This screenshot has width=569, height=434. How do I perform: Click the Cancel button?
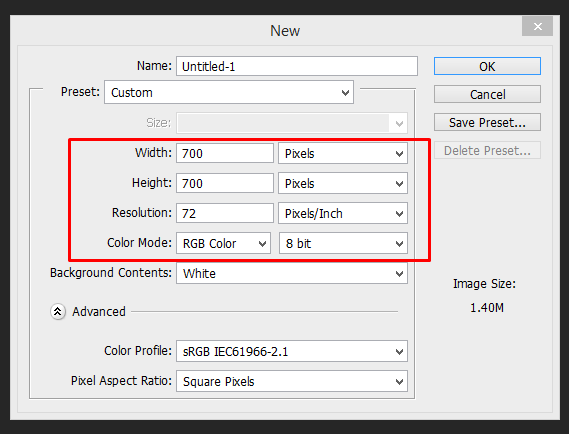[487, 94]
